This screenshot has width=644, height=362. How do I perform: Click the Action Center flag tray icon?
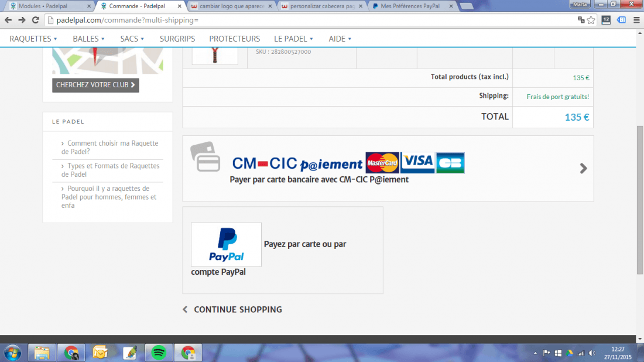[547, 353]
